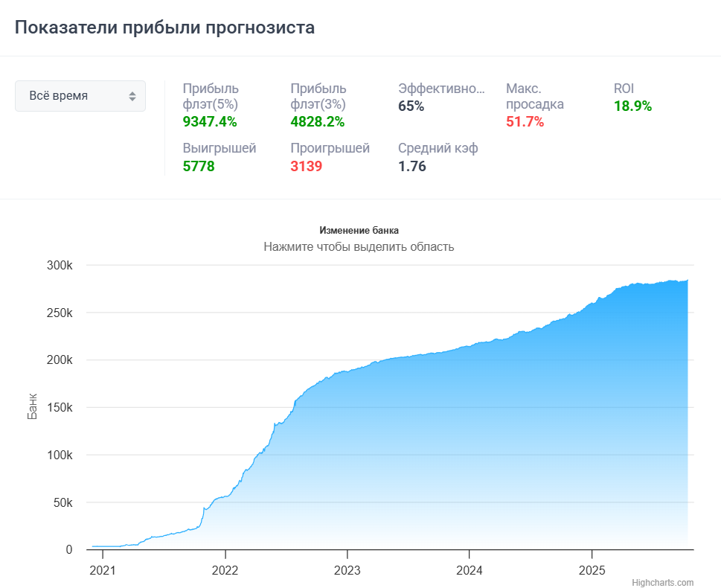The image size is (721, 588).
Task: Click the 2021 label on the x-axis
Action: (103, 570)
